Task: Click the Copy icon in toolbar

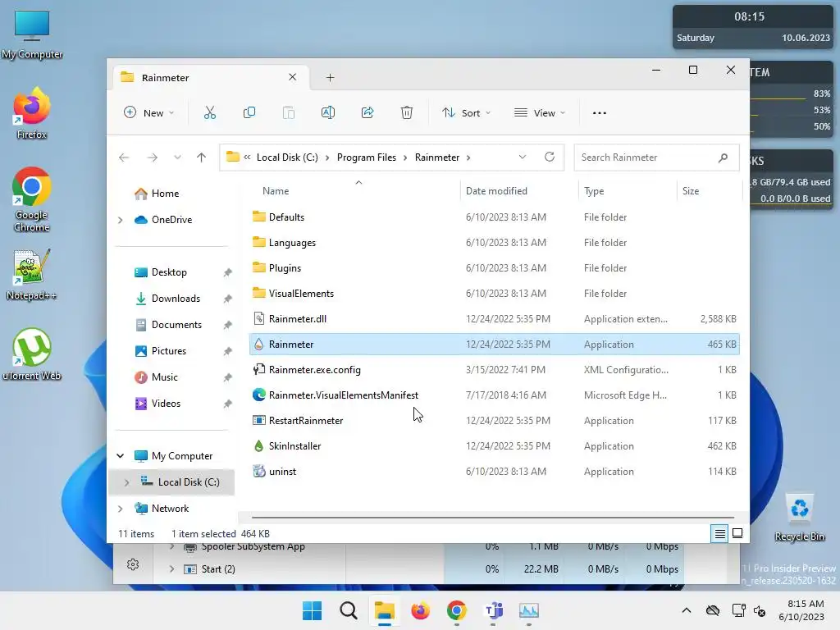Action: tap(249, 113)
